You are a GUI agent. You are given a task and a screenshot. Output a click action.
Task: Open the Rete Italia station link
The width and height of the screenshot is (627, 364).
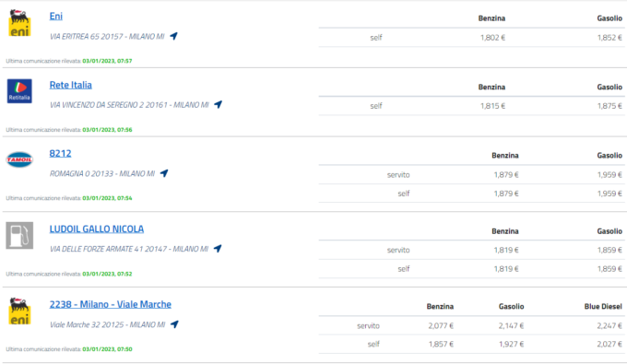point(71,85)
